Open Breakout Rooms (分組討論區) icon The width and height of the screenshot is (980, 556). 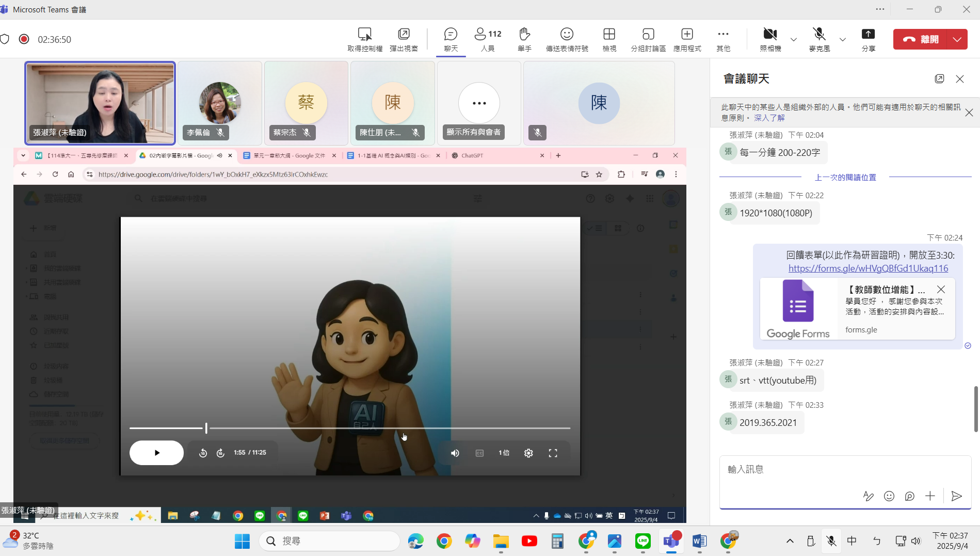(648, 35)
